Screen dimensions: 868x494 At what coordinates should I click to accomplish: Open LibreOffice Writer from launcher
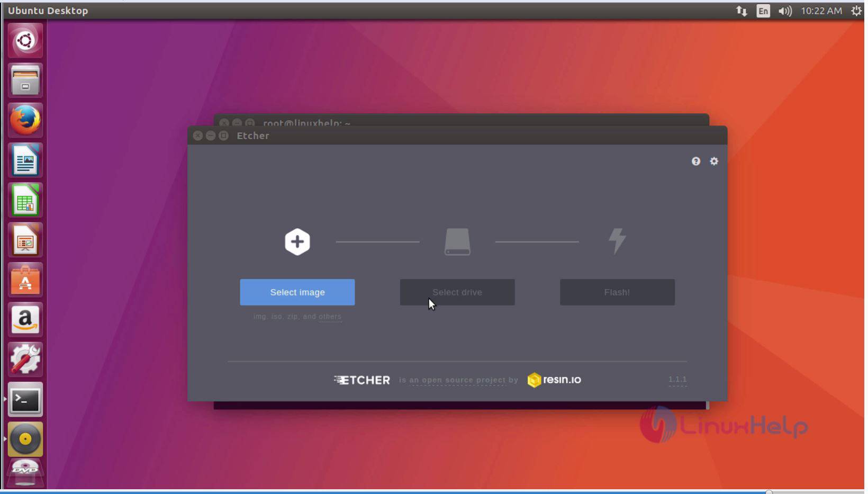click(x=25, y=160)
